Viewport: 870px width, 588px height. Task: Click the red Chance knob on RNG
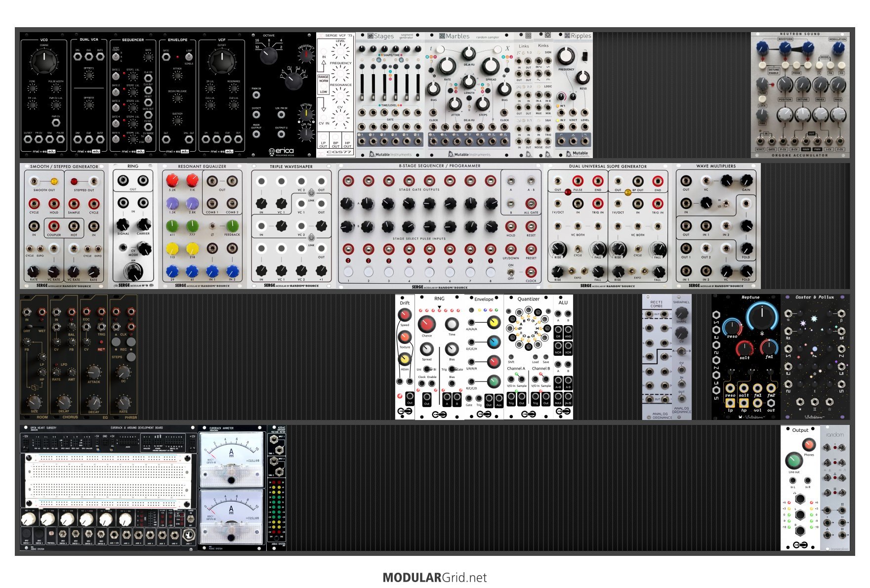[x=426, y=324]
